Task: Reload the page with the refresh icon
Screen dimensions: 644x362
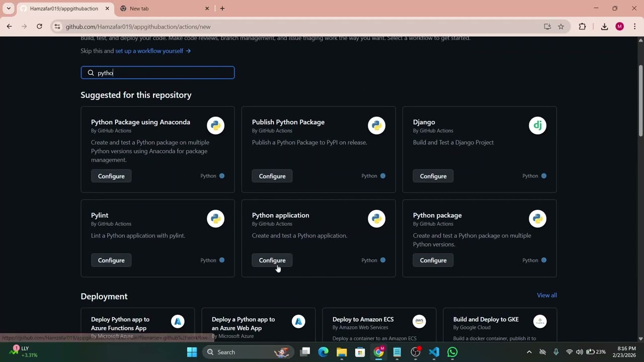Action: (x=39, y=27)
